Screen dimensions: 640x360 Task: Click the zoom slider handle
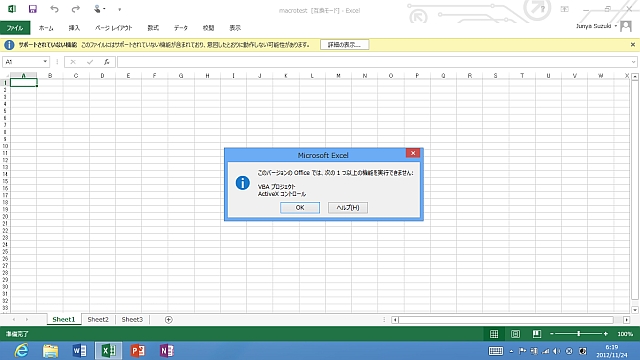tap(579, 334)
